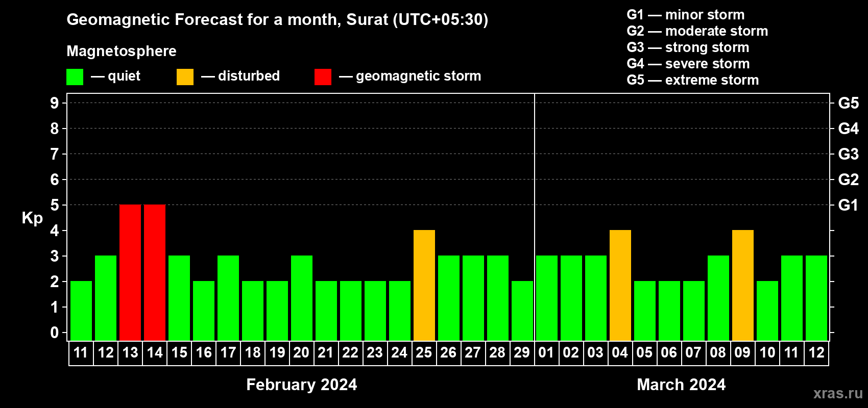The width and height of the screenshot is (868, 408).
Task: Select the green bar for March 12
Action: (x=816, y=298)
